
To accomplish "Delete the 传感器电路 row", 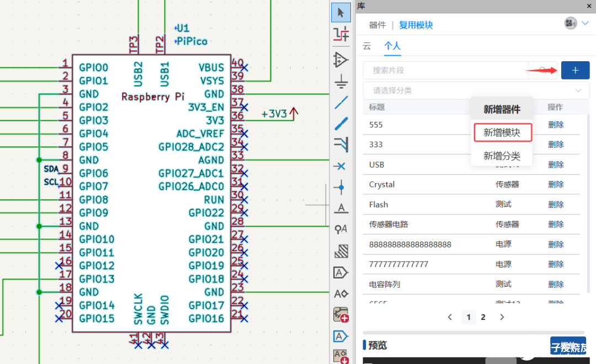I will coord(556,224).
